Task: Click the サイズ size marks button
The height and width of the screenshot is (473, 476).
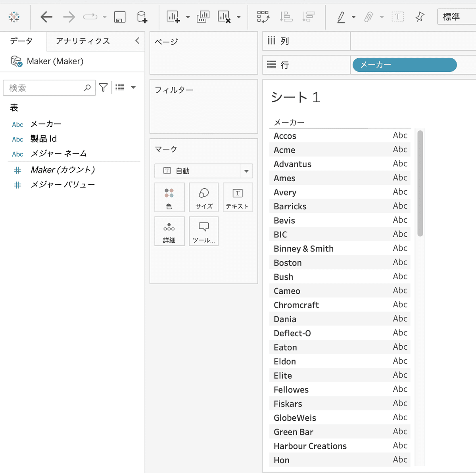Action: [x=204, y=198]
